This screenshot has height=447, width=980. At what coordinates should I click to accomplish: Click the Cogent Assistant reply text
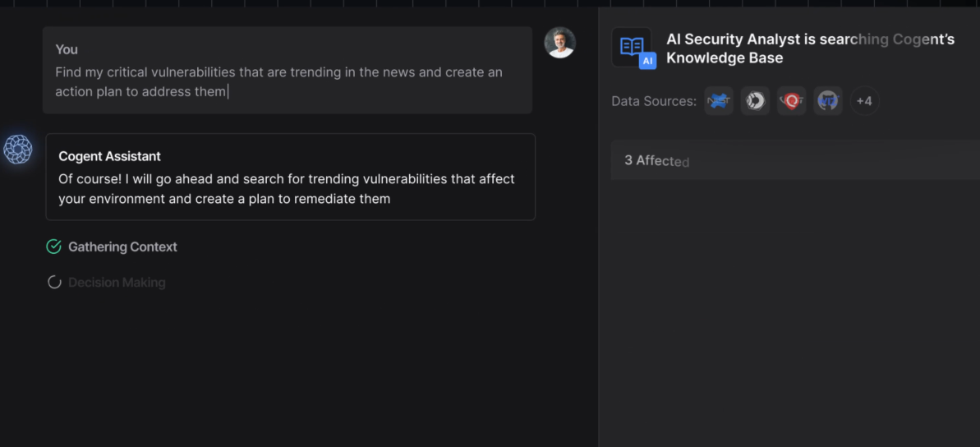(x=287, y=188)
